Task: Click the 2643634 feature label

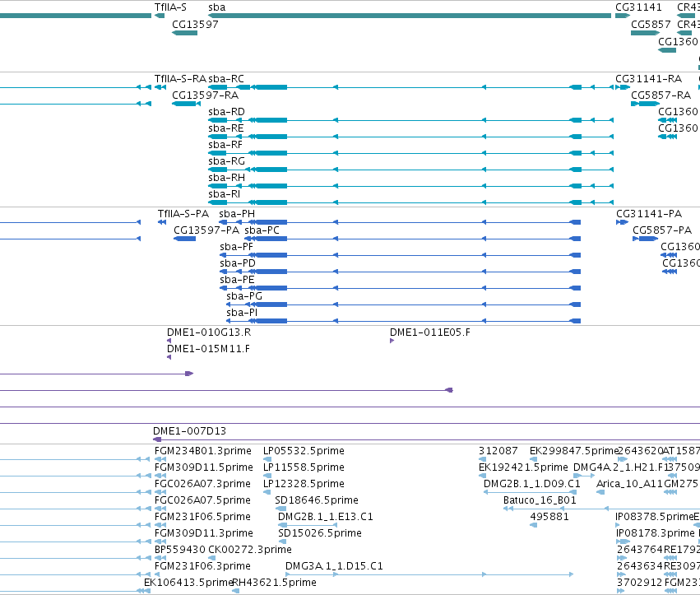Action: 640,566
